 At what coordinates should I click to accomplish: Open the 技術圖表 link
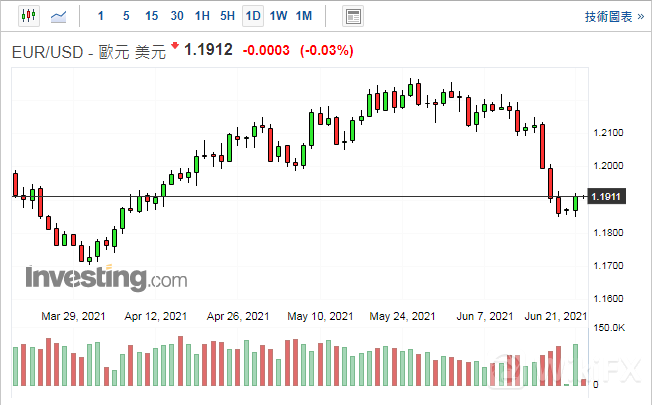[613, 16]
